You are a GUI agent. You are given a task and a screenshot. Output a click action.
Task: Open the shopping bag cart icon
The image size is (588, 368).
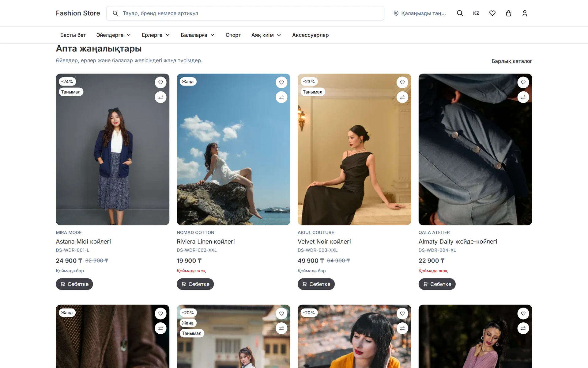coord(508,13)
